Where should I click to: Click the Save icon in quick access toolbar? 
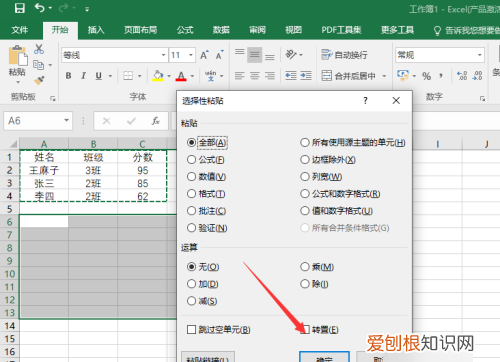[20, 8]
